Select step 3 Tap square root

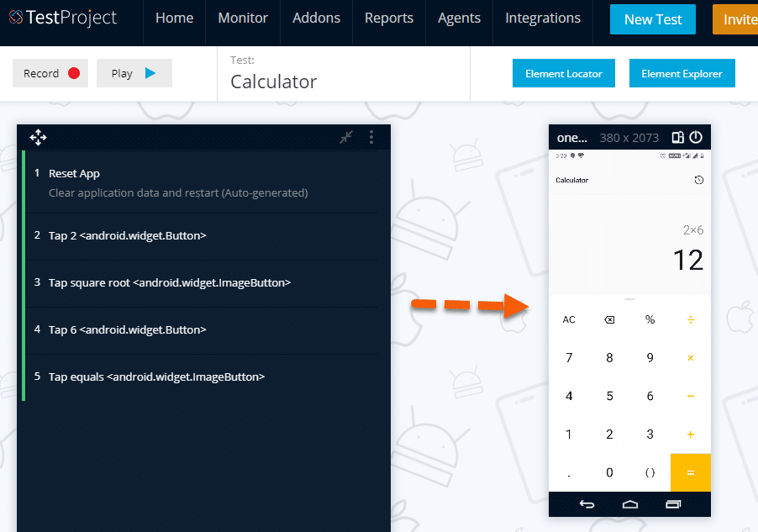pos(202,283)
